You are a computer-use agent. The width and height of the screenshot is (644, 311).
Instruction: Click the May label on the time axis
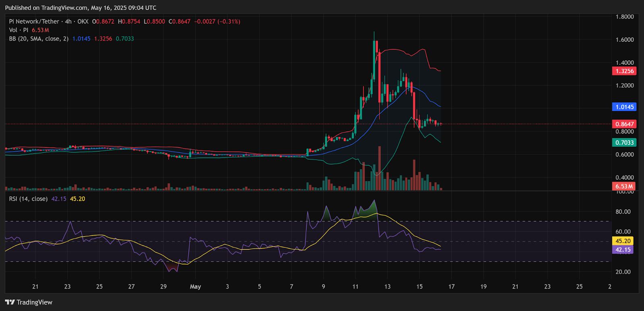coord(195,287)
